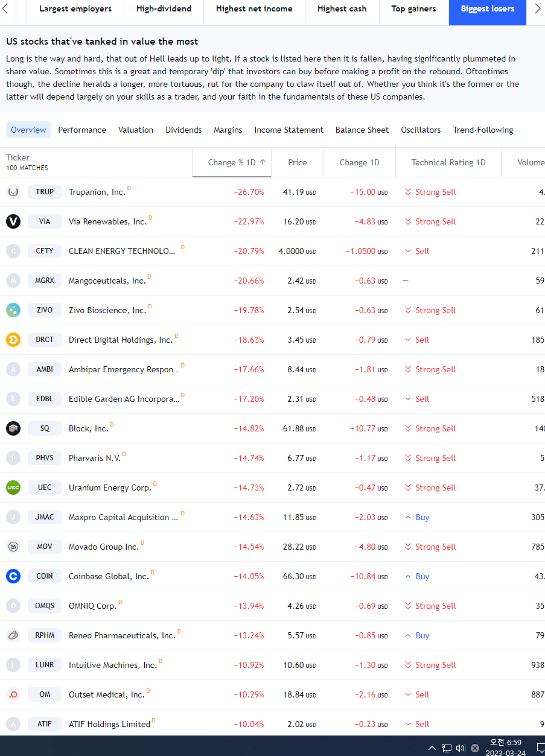
Task: Open the Highest net income tab
Action: pos(254,8)
